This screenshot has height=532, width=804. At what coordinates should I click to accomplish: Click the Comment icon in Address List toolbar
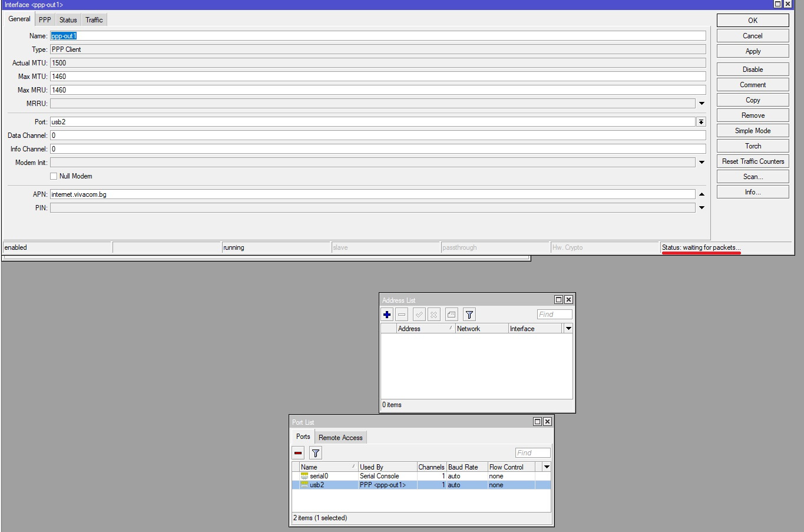(x=452, y=315)
